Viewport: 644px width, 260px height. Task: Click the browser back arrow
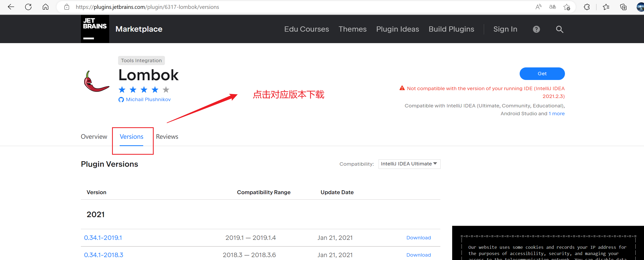point(11,7)
